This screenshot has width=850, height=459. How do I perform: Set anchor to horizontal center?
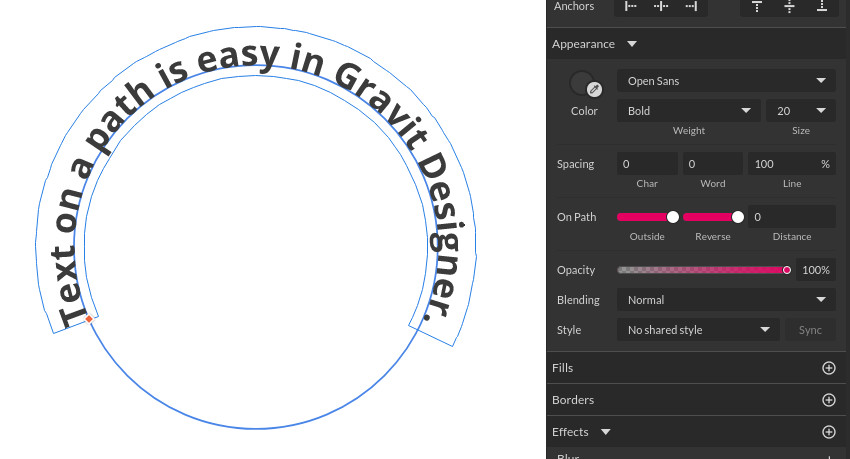pyautogui.click(x=661, y=7)
